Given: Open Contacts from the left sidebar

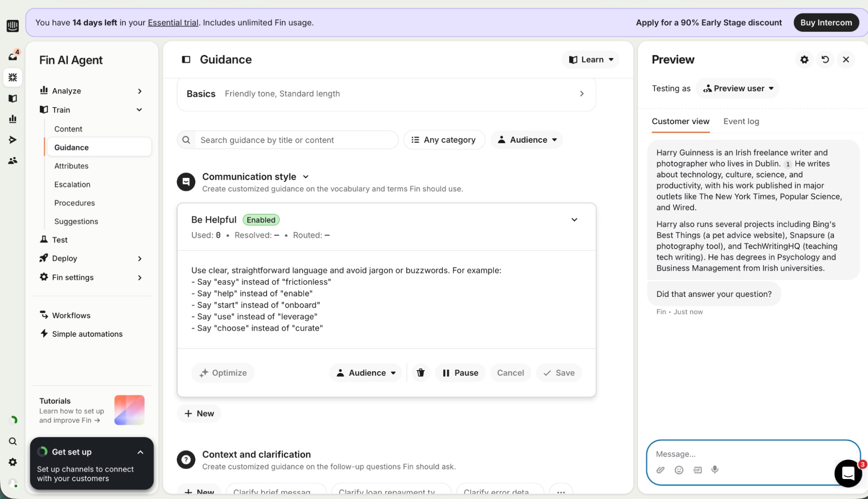Looking at the screenshot, I should click(x=13, y=160).
